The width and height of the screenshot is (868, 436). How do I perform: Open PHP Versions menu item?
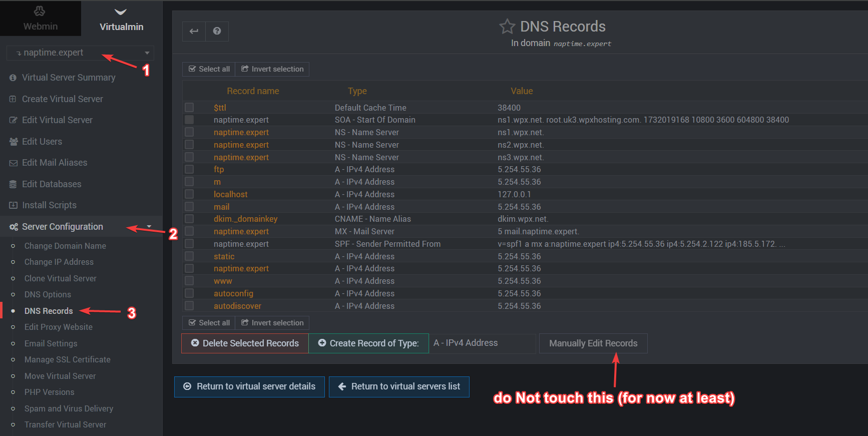coord(50,392)
